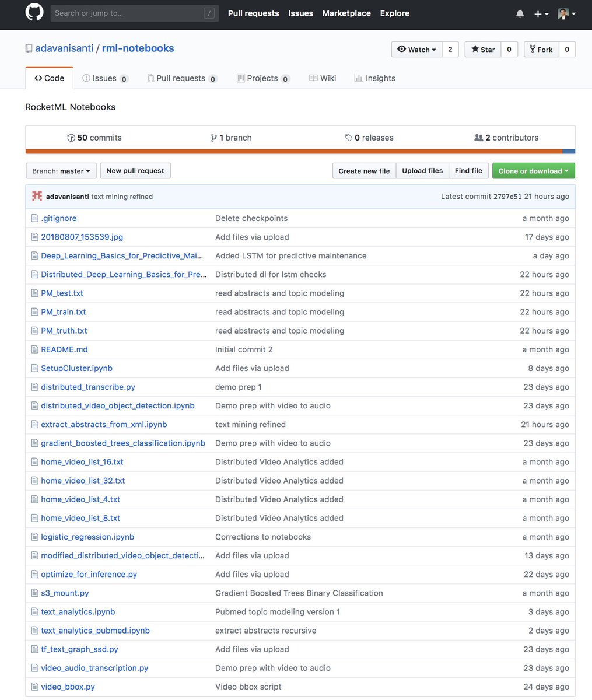The height and width of the screenshot is (700, 592).
Task: Click the watchers count 2
Action: (450, 50)
